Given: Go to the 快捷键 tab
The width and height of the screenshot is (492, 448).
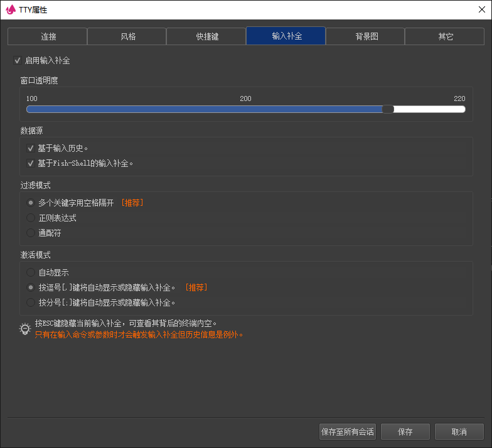Looking at the screenshot, I should coord(206,36).
